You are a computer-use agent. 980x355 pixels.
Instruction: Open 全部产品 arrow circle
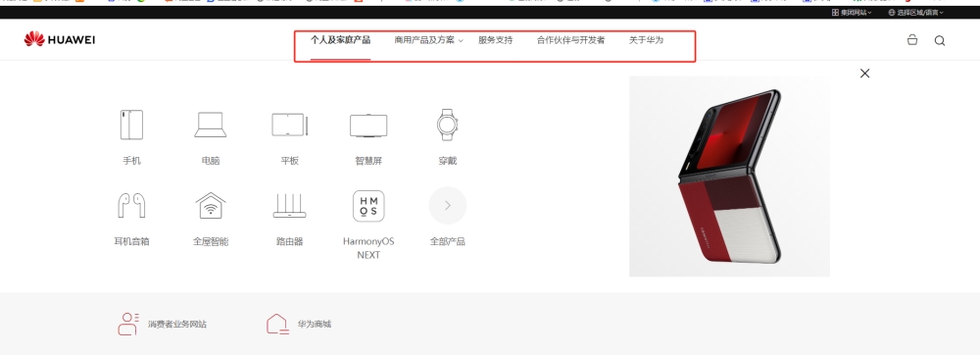(448, 205)
